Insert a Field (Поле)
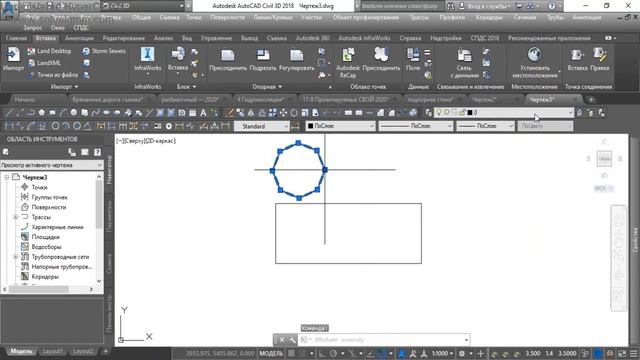 coord(413,60)
